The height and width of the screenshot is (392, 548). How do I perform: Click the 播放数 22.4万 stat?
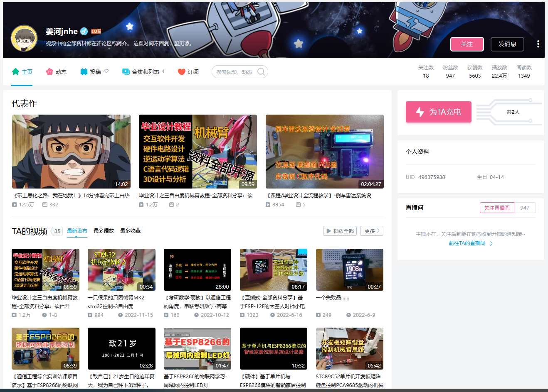point(499,71)
